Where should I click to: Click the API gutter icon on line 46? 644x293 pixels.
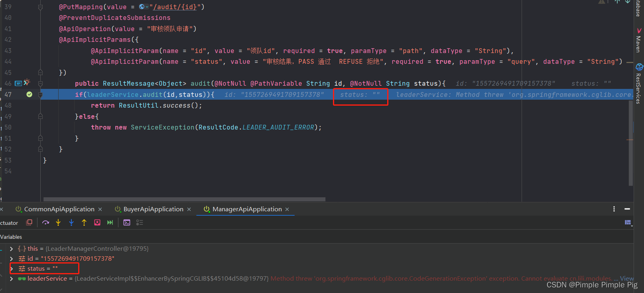point(18,83)
